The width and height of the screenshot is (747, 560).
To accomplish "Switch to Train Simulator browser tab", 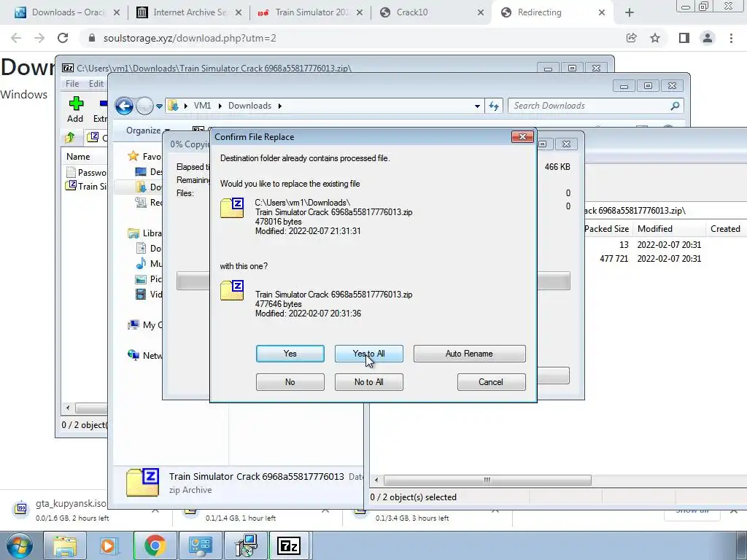I will pos(311,12).
